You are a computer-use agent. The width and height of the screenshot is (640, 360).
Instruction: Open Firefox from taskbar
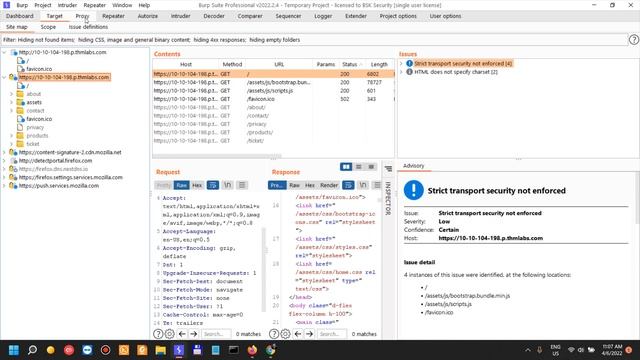click(252, 350)
